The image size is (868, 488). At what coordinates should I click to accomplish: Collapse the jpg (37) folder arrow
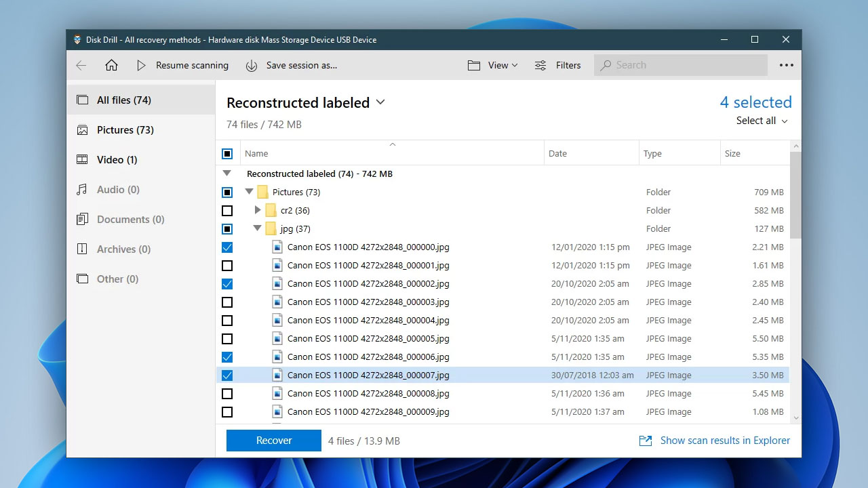pos(257,229)
